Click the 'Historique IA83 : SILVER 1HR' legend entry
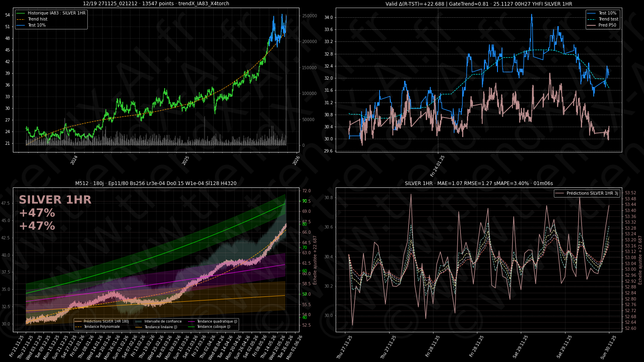644x362 pixels. [56, 13]
